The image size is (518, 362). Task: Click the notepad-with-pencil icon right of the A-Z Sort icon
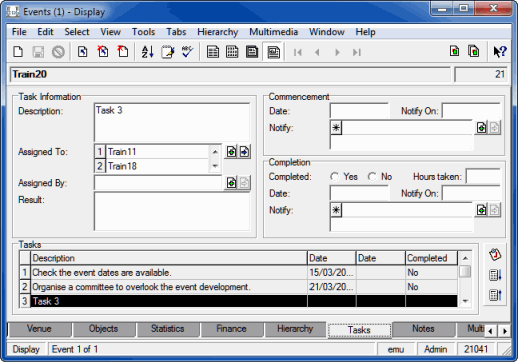pos(167,52)
